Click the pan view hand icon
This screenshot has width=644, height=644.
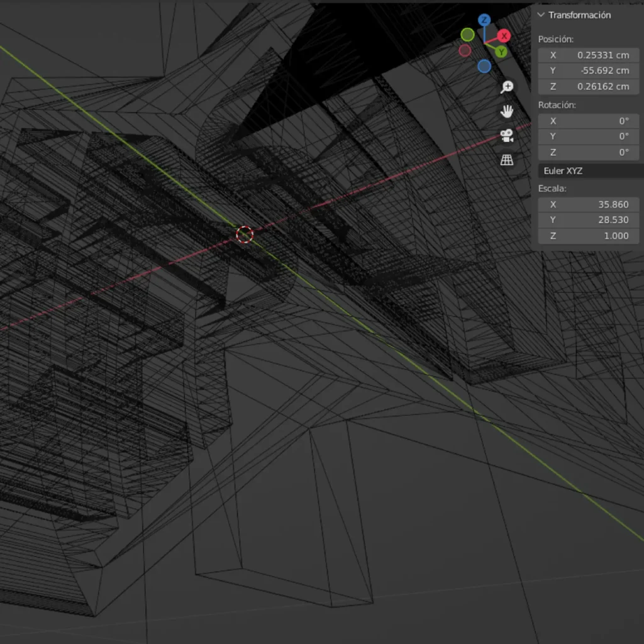click(x=507, y=111)
